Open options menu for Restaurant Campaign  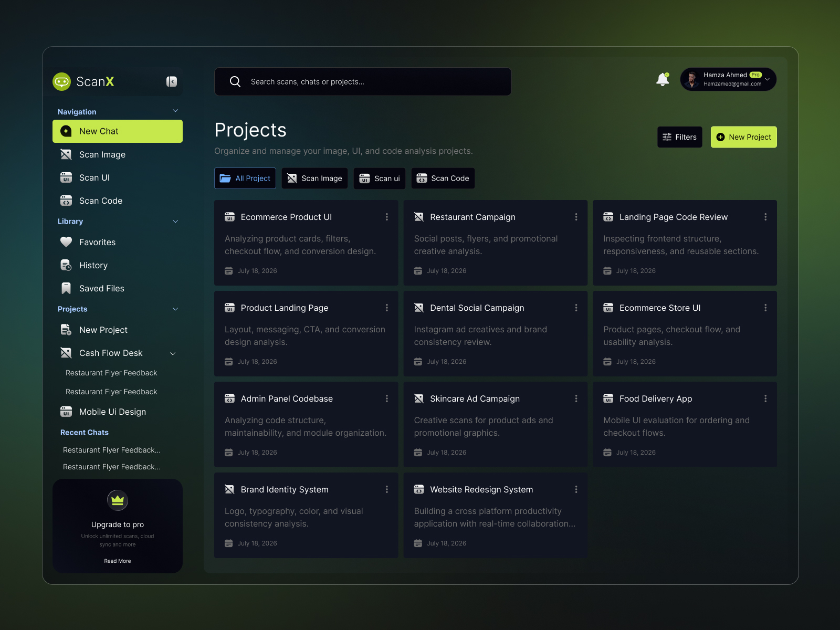pyautogui.click(x=576, y=217)
